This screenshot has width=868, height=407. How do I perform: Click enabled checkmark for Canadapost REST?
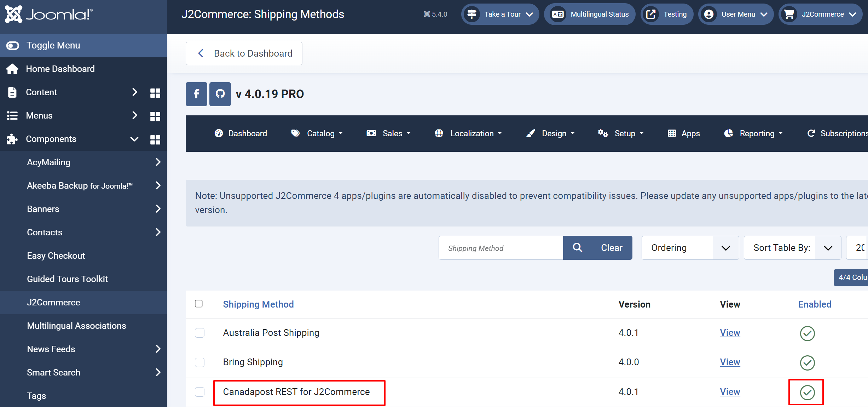[807, 392]
